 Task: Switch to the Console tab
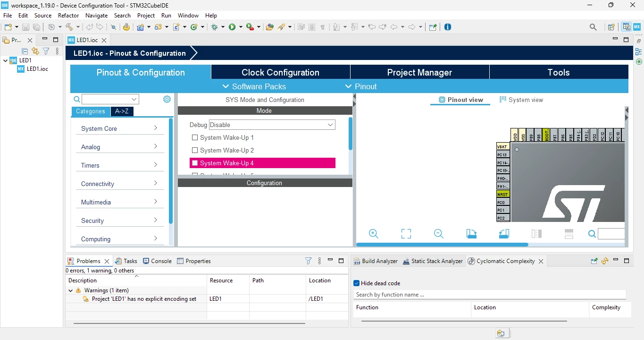(158, 261)
